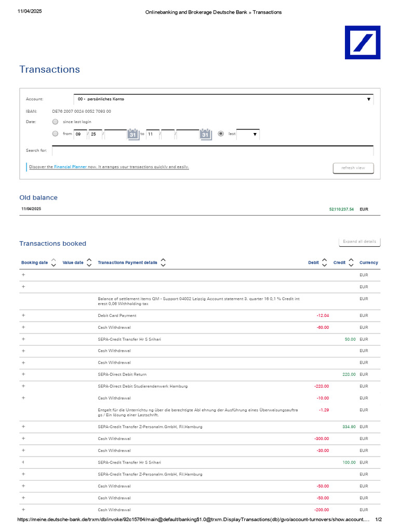The width and height of the screenshot is (399, 532).
Task: Expand the Studierendenwerk Hamburg debit row
Action: click(x=23, y=386)
